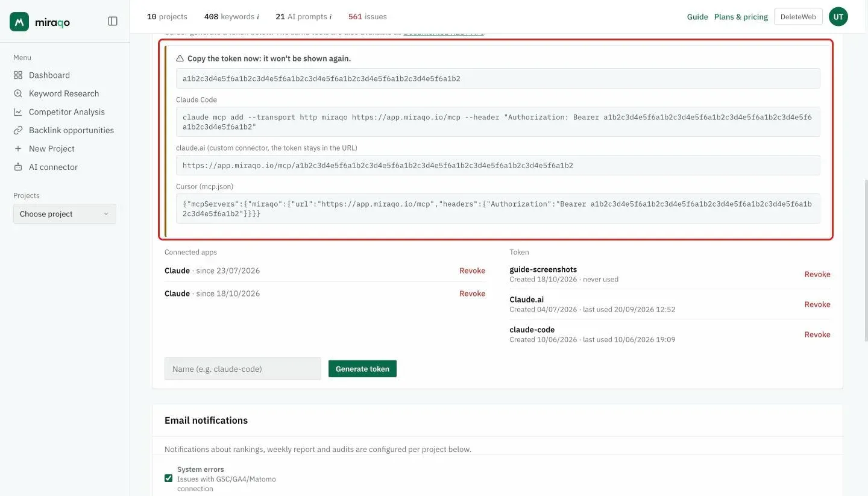
Task: Click the miraqo logo icon
Action: pyautogui.click(x=19, y=22)
